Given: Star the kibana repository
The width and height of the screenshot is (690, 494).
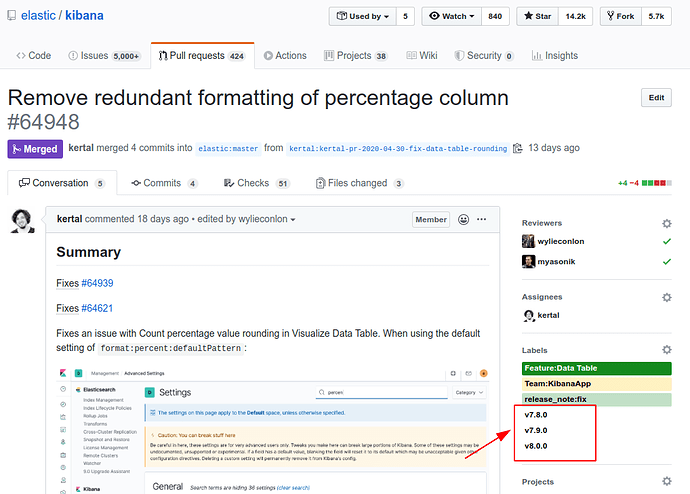Looking at the screenshot, I should point(537,16).
